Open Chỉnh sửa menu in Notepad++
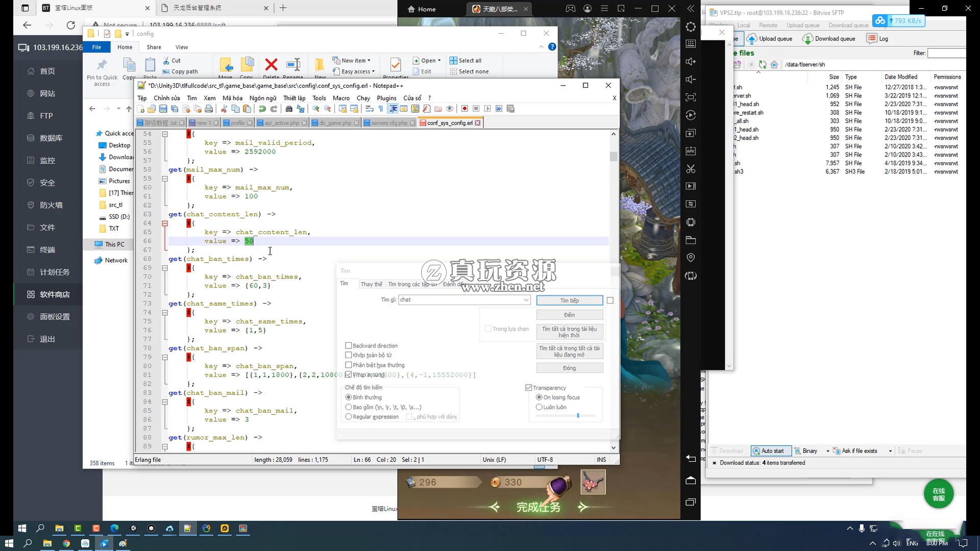 tap(167, 98)
